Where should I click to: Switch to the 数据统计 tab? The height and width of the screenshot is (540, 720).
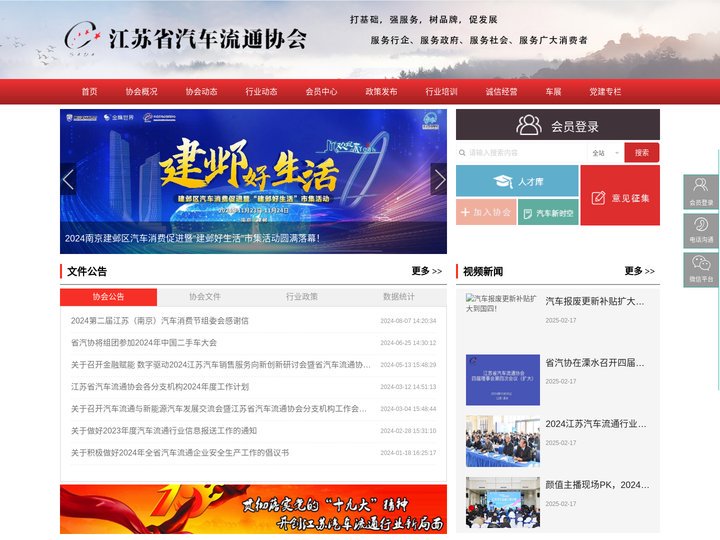(399, 297)
